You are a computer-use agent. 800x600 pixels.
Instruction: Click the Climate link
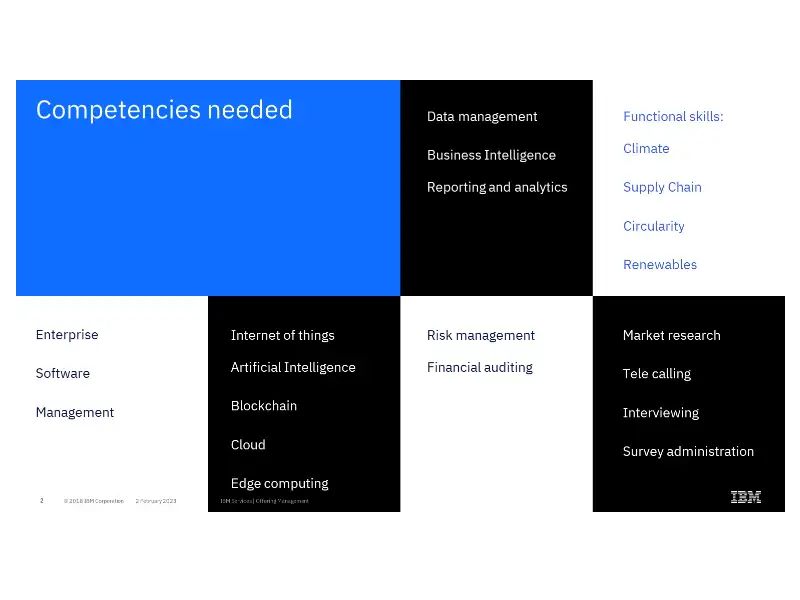click(646, 148)
